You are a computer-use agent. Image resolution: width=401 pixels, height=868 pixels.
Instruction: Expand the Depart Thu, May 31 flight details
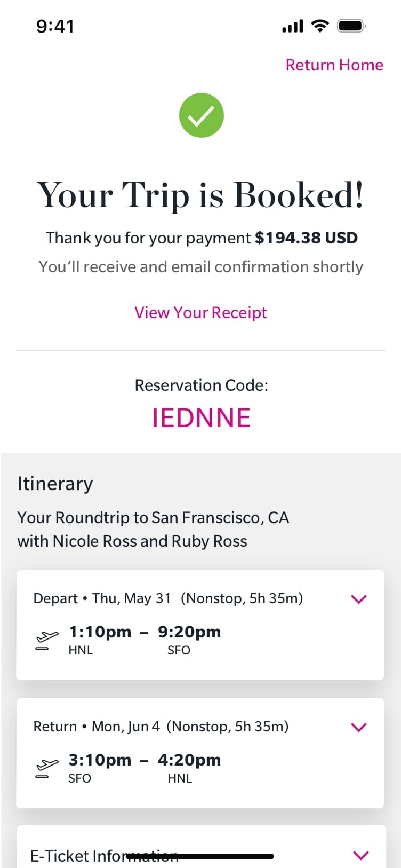pyautogui.click(x=359, y=599)
